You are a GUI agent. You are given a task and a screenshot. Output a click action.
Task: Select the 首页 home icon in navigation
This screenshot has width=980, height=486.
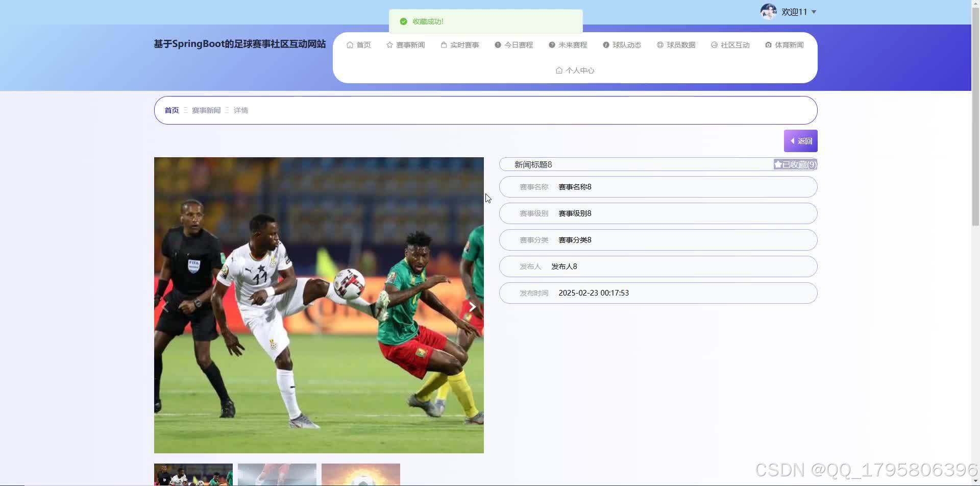point(350,45)
